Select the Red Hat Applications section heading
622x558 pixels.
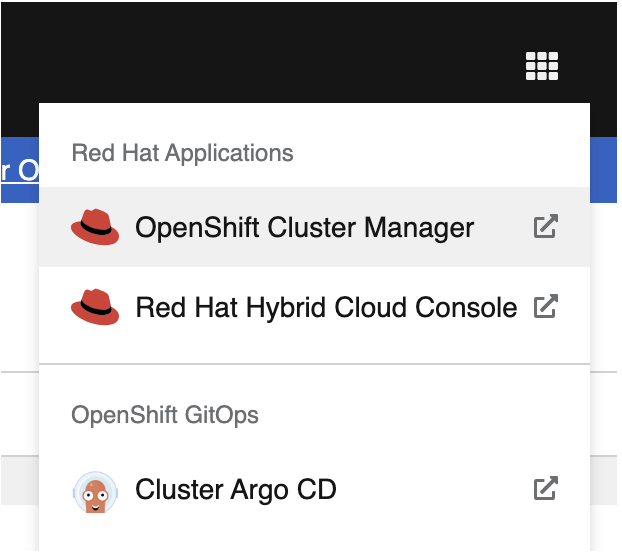[x=182, y=153]
